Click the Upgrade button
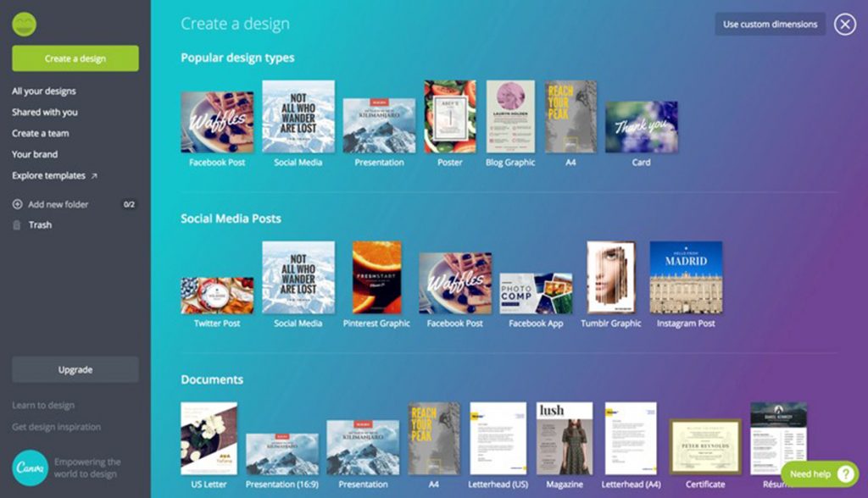Viewport: 868px width, 498px height. click(75, 370)
